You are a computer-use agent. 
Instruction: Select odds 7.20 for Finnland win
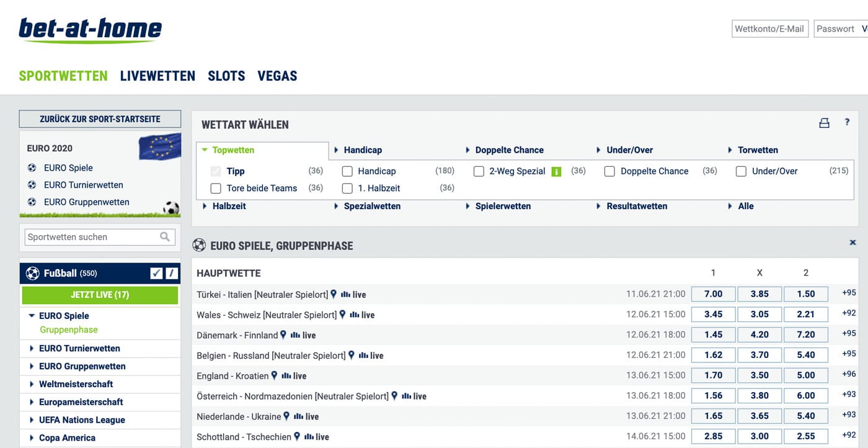pyautogui.click(x=806, y=335)
